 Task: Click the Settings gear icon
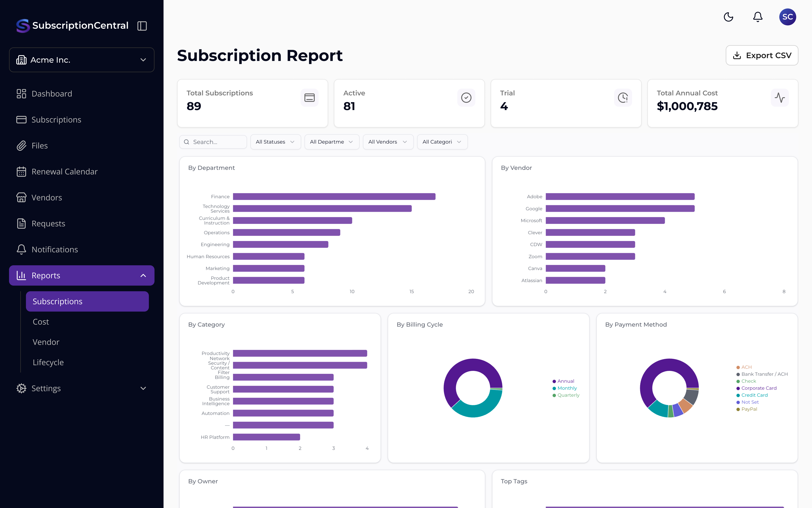click(21, 388)
